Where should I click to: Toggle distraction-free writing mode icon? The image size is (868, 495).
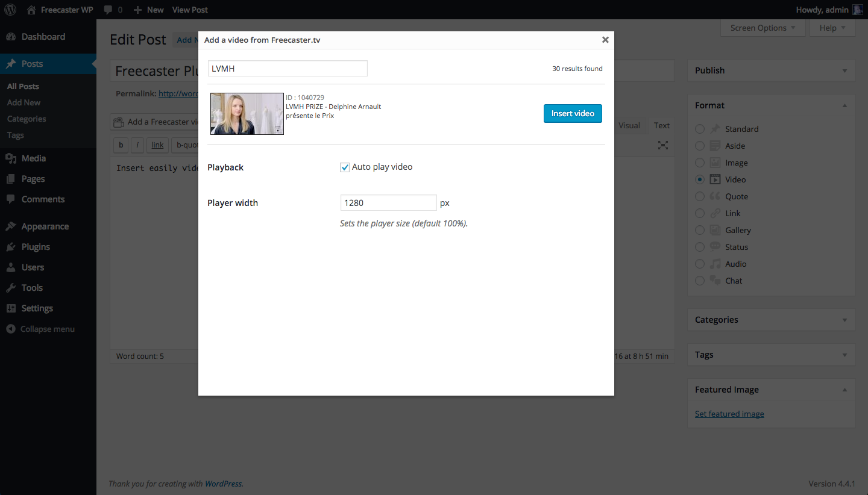[x=663, y=145]
